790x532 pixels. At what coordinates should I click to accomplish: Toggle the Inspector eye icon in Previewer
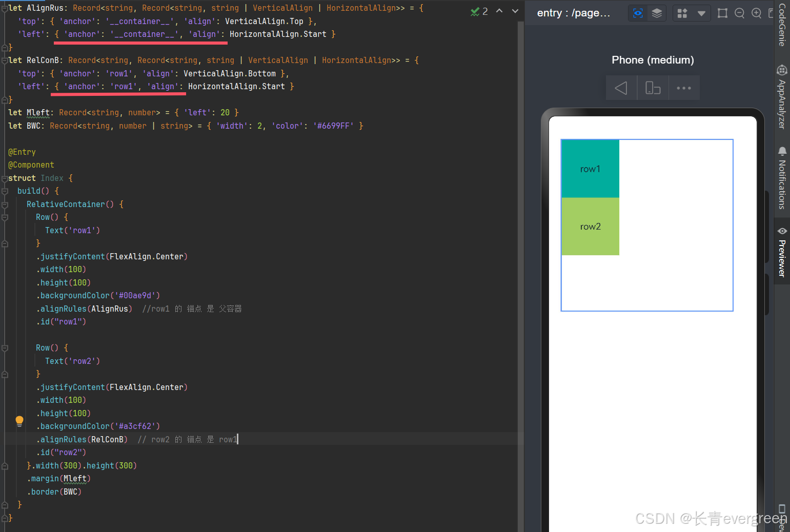(638, 13)
